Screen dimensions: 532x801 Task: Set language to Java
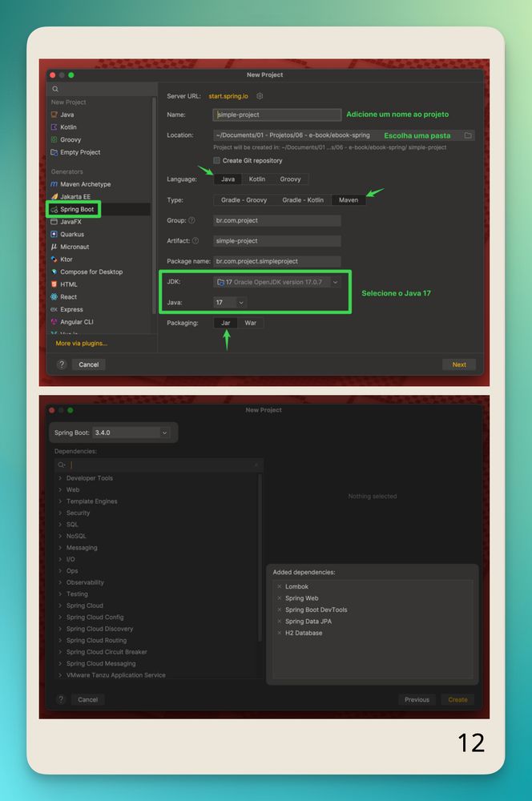click(228, 179)
